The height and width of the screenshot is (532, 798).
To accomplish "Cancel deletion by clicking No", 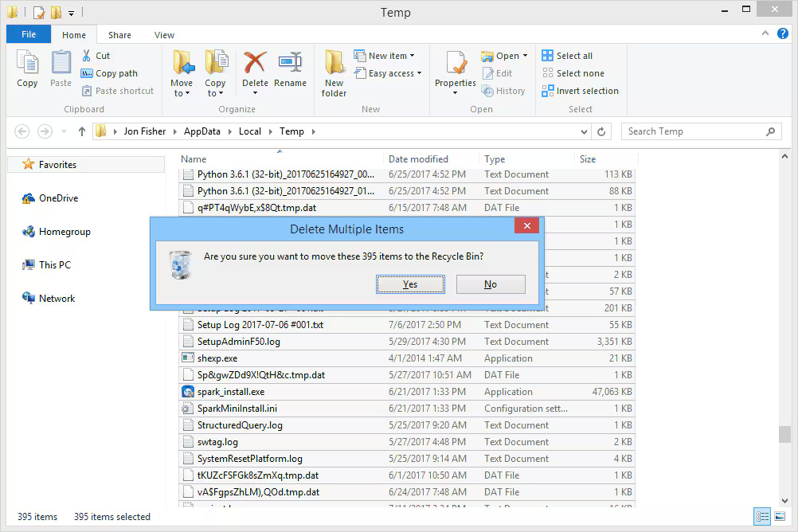I will [x=491, y=284].
